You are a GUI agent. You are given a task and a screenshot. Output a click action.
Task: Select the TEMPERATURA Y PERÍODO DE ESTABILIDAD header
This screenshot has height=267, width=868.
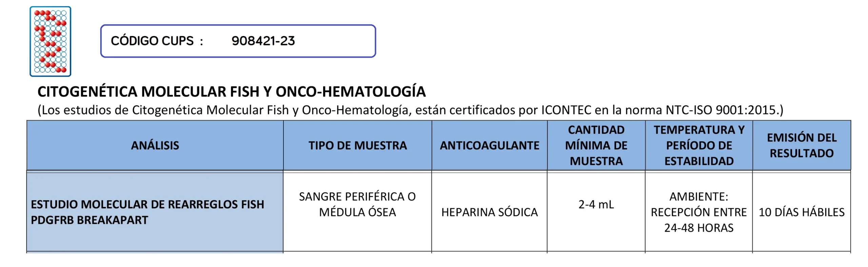pos(699,146)
